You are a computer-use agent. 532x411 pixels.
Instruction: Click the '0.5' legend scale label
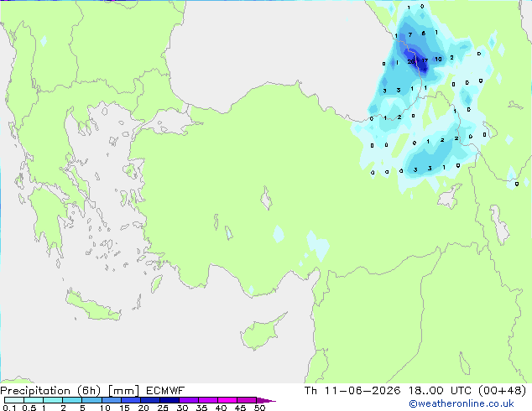29,408
